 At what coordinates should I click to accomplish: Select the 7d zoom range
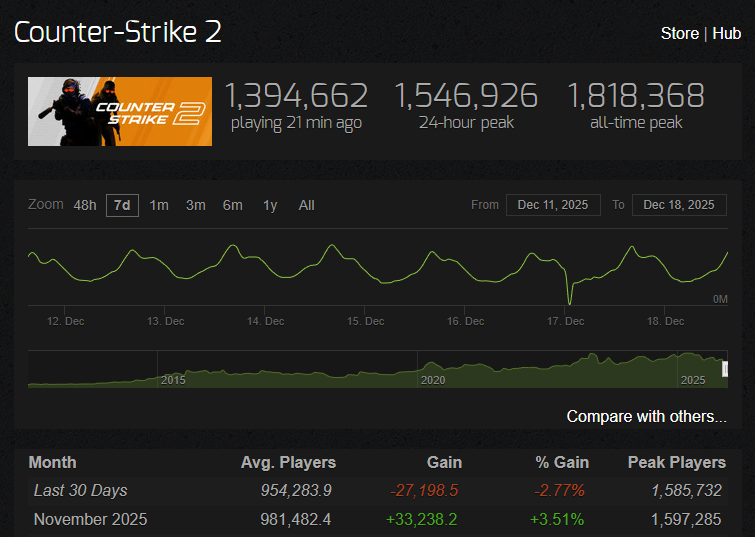122,206
